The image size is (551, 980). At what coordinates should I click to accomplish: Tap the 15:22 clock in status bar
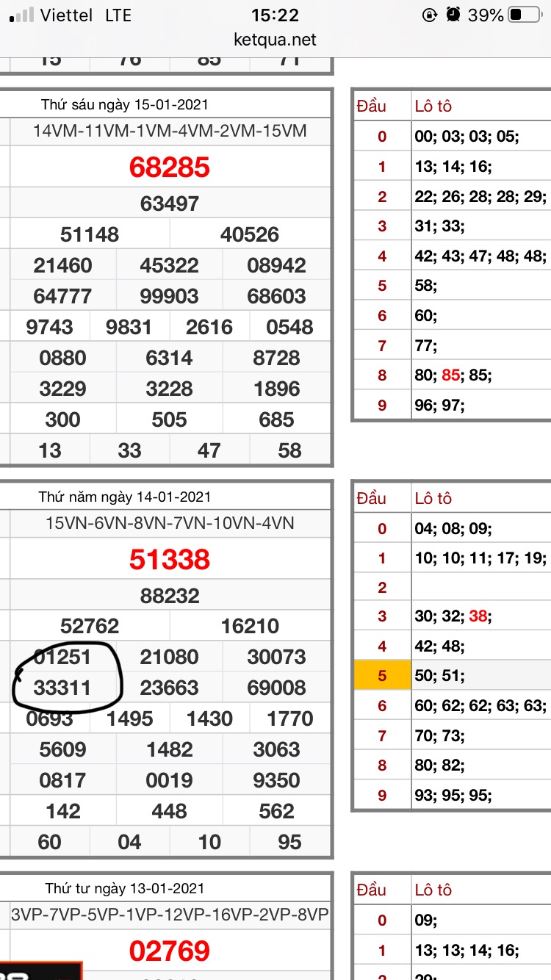[x=275, y=15]
